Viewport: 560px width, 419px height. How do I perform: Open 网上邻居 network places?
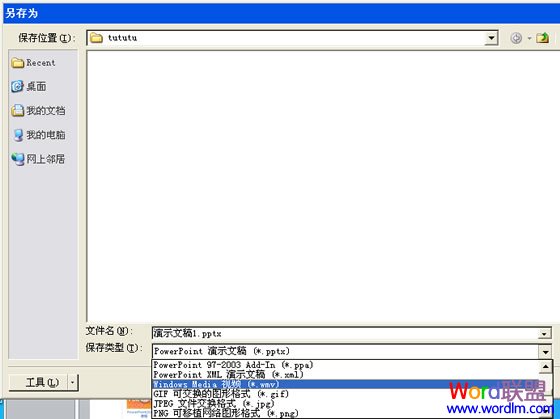(x=38, y=159)
